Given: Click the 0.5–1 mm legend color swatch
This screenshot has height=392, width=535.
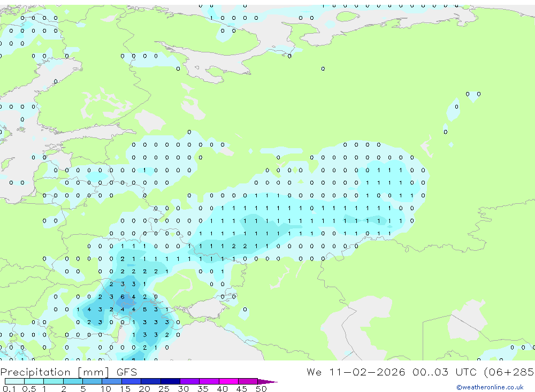Looking at the screenshot, I should coord(34,381).
